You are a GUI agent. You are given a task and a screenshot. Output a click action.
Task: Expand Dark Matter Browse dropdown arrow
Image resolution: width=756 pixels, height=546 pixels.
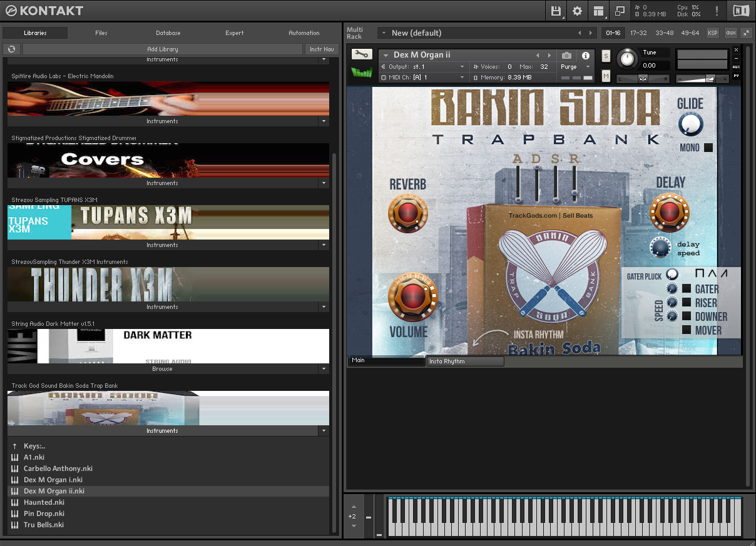(x=324, y=369)
